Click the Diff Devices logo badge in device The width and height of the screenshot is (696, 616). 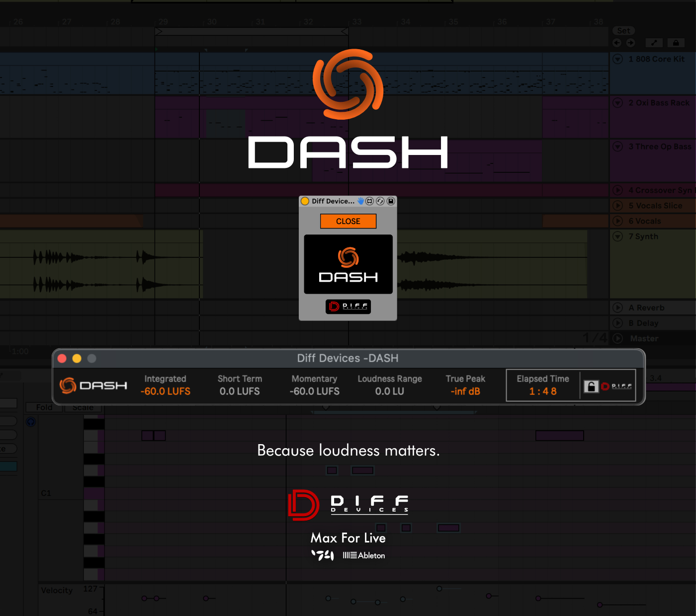coord(348,307)
